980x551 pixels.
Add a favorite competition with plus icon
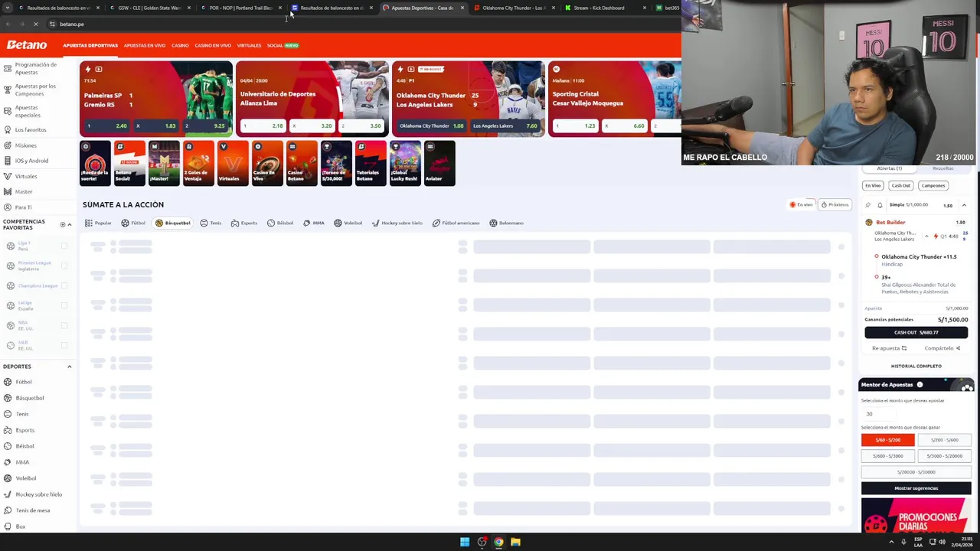[x=63, y=225]
